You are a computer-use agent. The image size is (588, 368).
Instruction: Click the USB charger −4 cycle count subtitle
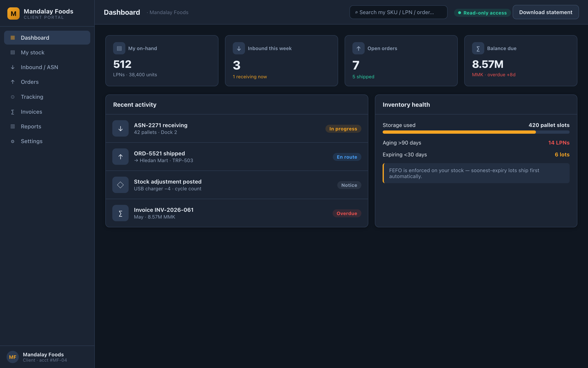168,189
